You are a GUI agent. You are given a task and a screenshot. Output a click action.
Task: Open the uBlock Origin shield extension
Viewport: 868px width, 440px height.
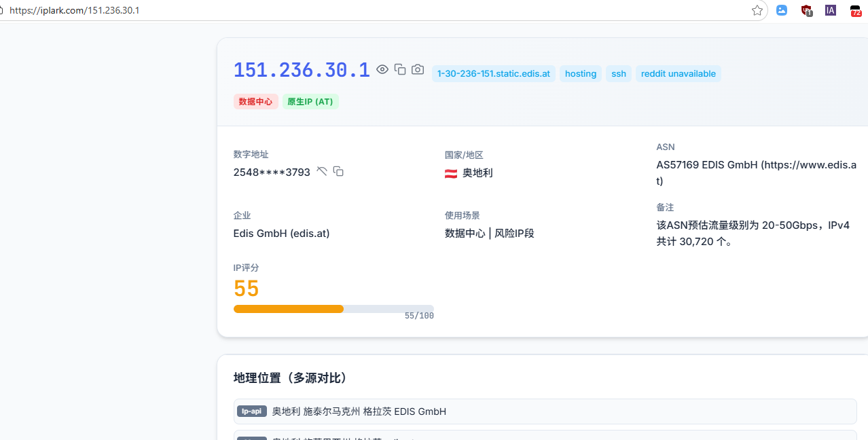click(806, 10)
